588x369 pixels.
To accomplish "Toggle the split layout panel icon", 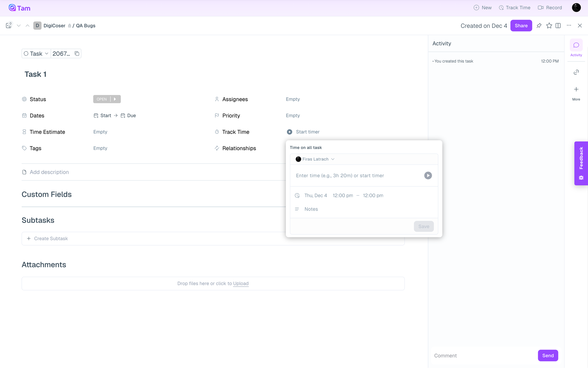I will (x=558, y=26).
